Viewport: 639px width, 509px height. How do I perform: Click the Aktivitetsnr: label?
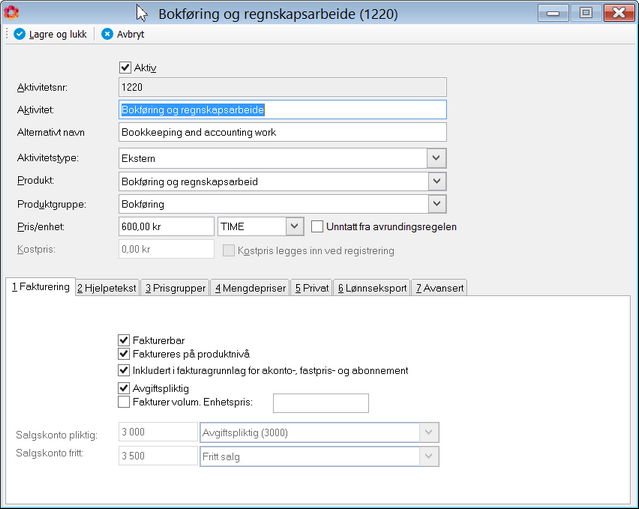pos(42,88)
